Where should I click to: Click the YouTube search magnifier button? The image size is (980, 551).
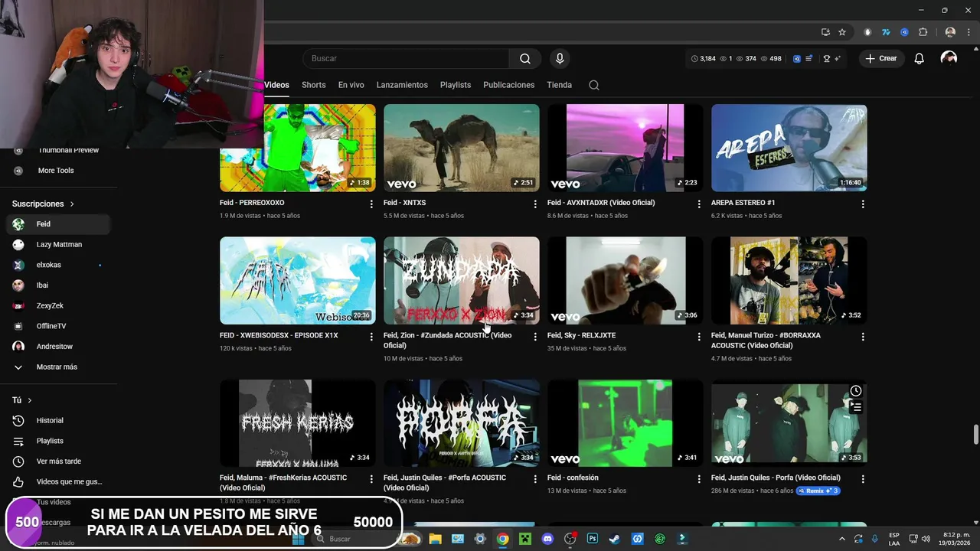(524, 58)
